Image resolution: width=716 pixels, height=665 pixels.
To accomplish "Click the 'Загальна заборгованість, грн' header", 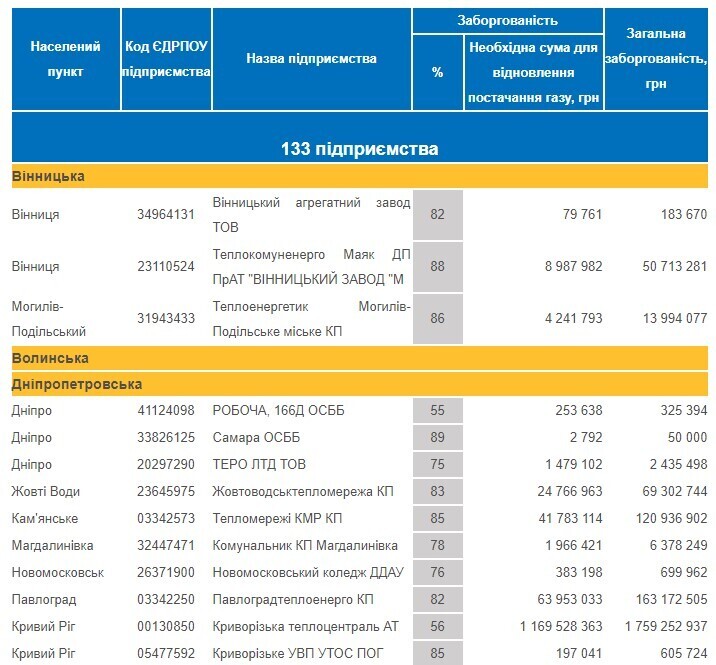I will (x=659, y=59).
